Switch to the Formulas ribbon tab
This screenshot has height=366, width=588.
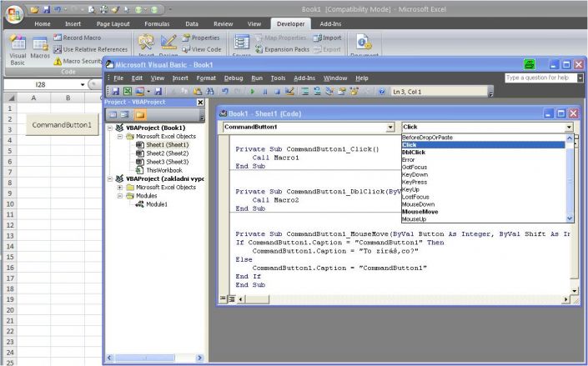pos(157,23)
